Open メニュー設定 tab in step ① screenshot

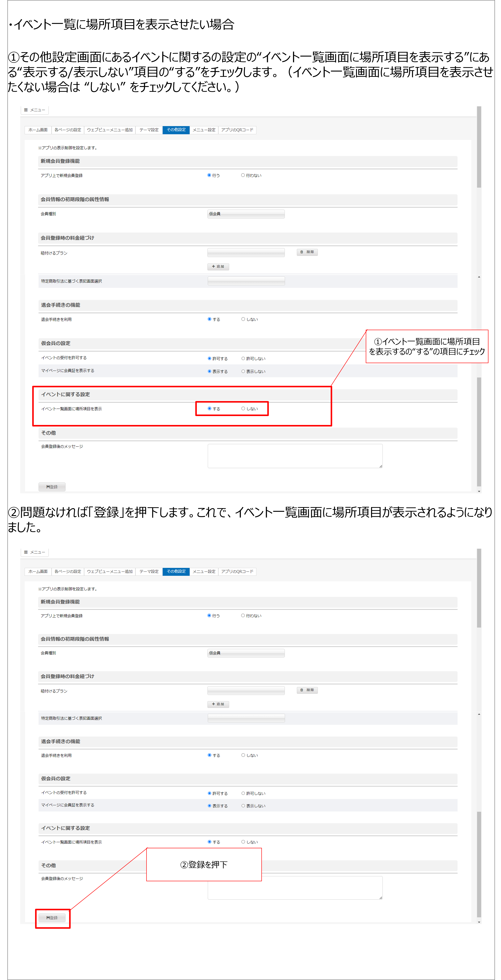click(x=204, y=130)
